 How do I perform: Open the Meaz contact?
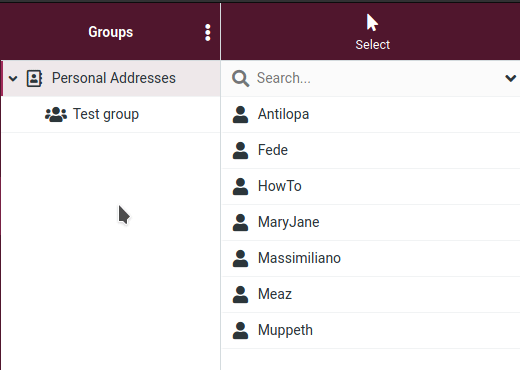371,294
